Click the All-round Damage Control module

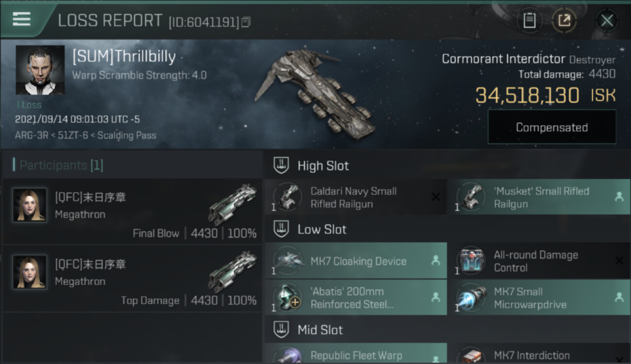(x=539, y=261)
